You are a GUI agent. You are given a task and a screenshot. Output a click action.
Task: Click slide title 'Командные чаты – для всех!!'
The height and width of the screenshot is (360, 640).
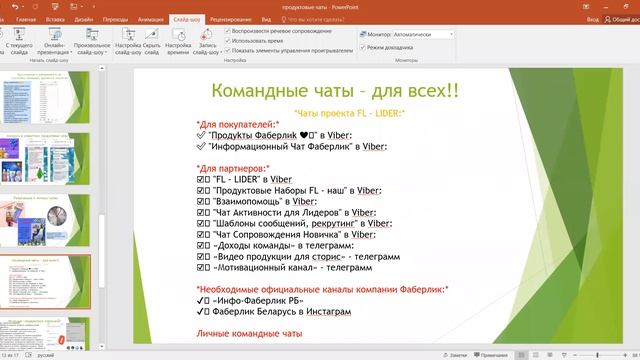[335, 90]
